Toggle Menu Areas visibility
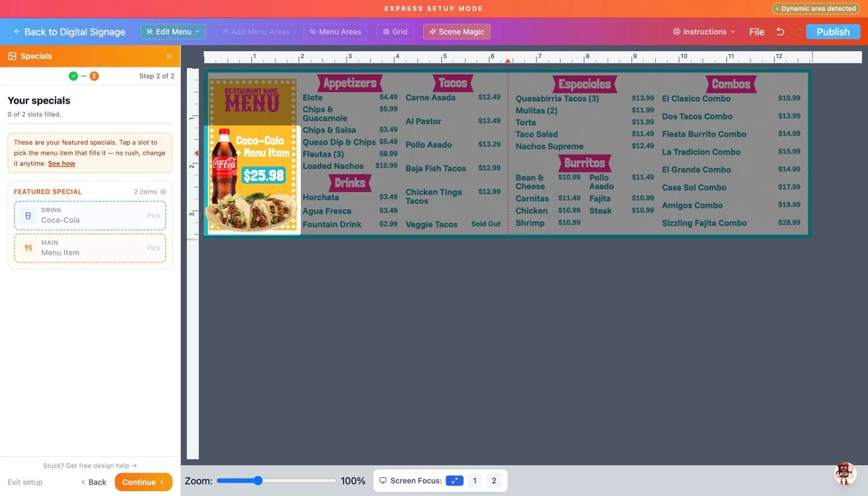 click(x=336, y=31)
